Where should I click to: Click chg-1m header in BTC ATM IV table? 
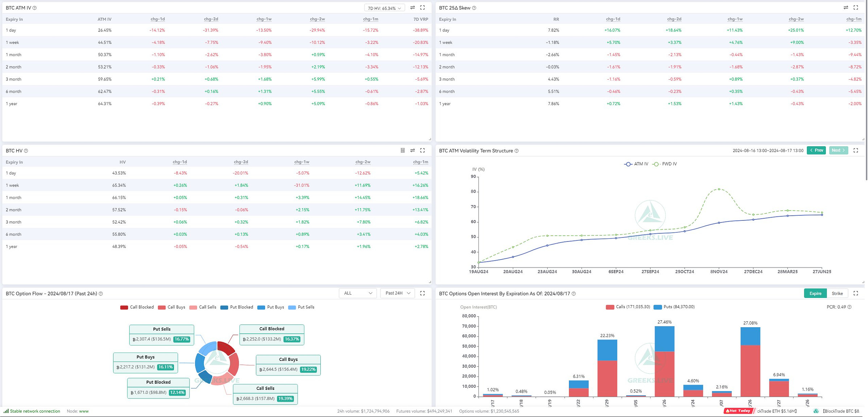[x=371, y=19]
